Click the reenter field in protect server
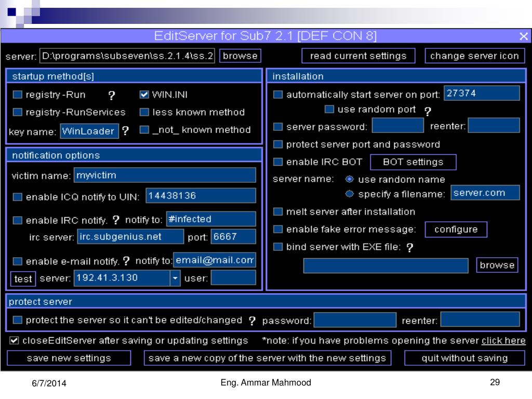Viewport: 532px width, 399px height. 480,320
